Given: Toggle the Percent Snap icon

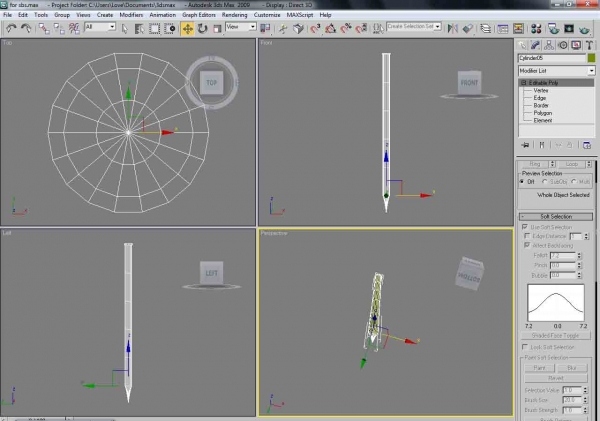Looking at the screenshot, I should 346,28.
